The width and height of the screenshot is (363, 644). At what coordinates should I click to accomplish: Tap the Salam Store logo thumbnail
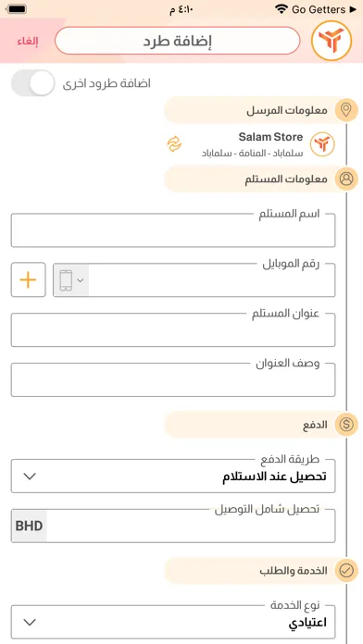[322, 144]
